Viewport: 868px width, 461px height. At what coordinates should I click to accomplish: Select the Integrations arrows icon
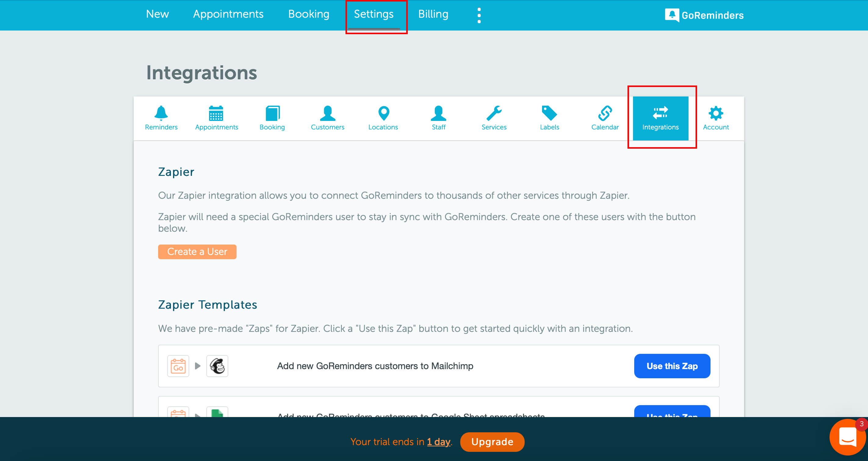pyautogui.click(x=660, y=113)
